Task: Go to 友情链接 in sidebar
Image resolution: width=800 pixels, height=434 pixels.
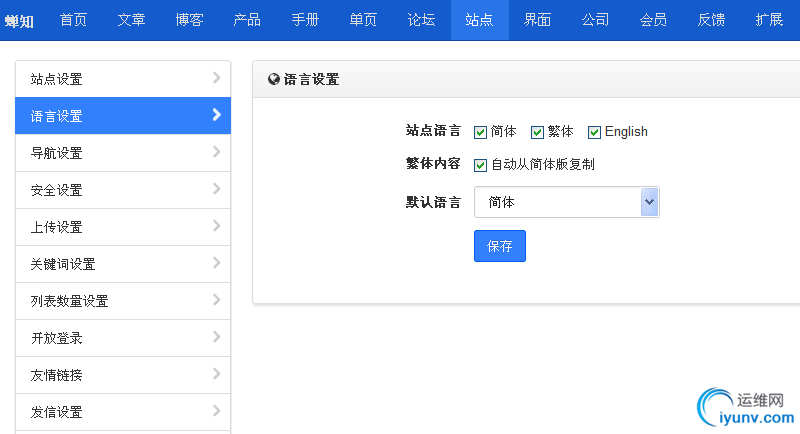Action: click(x=123, y=375)
